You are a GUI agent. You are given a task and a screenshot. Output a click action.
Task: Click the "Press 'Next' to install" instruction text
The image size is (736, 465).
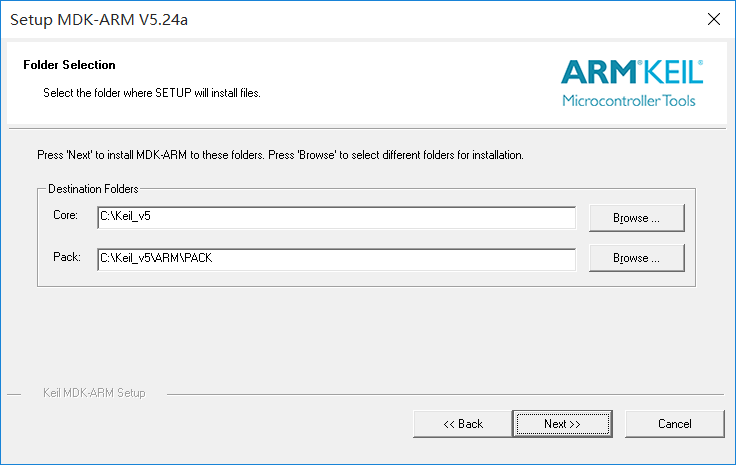[280, 155]
